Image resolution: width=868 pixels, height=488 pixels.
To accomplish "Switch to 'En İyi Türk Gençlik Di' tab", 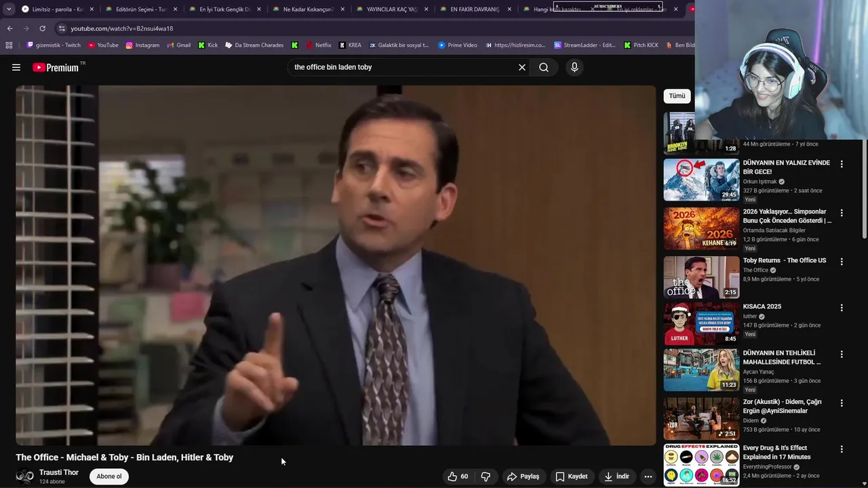I will point(224,9).
